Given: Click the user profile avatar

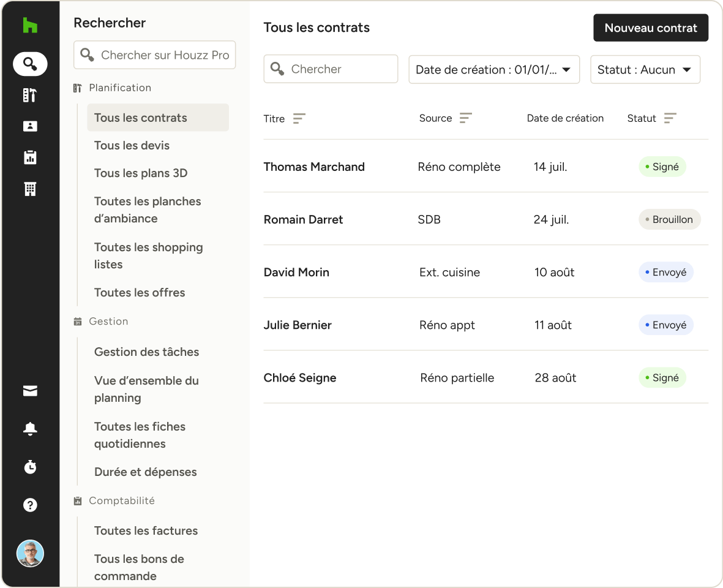Looking at the screenshot, I should point(30,553).
